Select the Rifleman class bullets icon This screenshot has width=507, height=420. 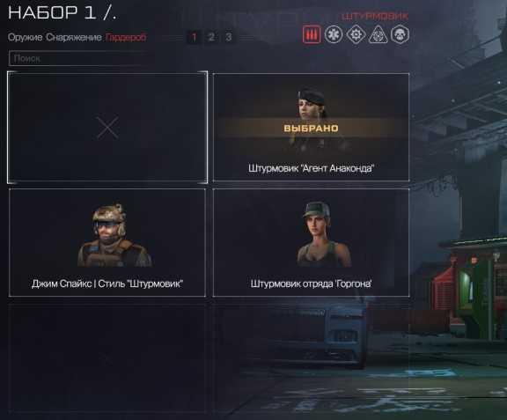coord(312,34)
